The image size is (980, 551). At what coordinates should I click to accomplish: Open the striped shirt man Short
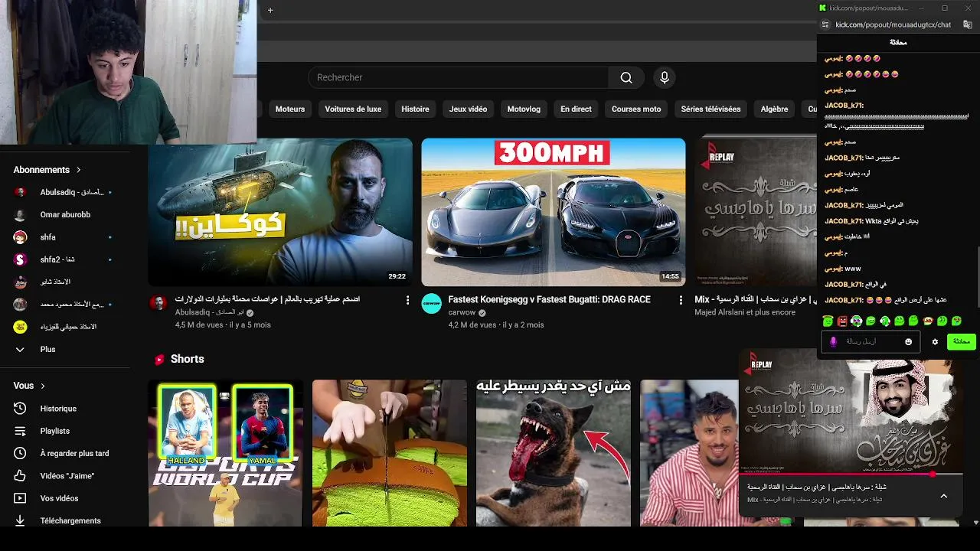pos(689,453)
